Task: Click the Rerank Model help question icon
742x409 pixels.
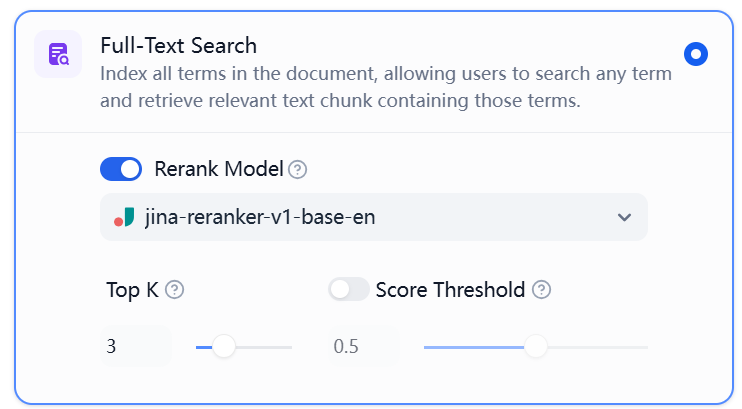Action: tap(298, 169)
